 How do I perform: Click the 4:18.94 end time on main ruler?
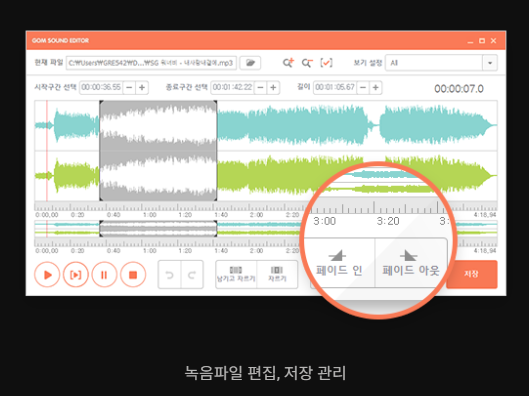click(x=485, y=215)
